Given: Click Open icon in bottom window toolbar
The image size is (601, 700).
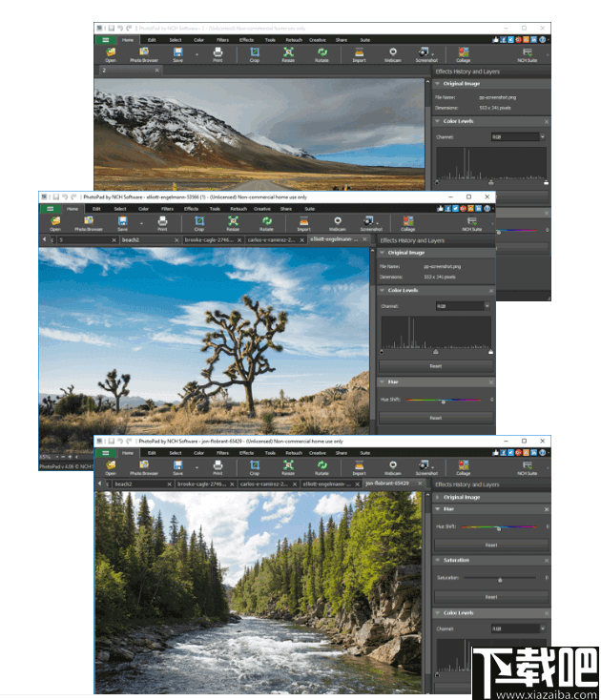Looking at the screenshot, I should (111, 467).
